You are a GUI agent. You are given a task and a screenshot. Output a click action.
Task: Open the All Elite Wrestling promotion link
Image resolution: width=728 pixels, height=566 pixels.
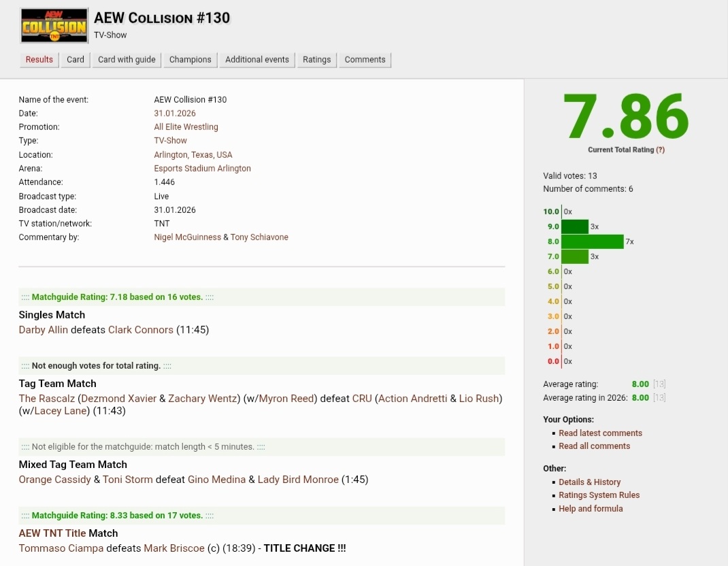click(x=186, y=127)
